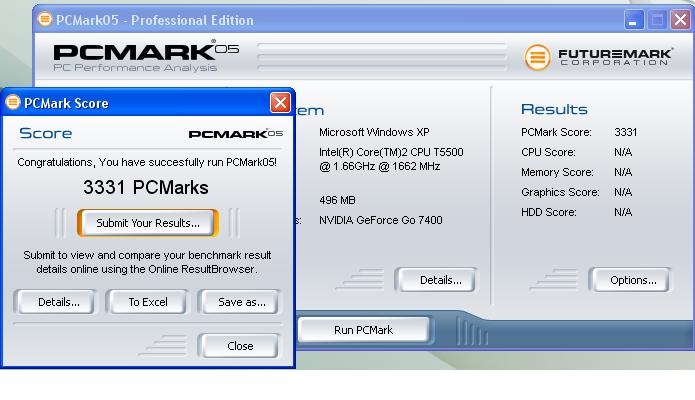
Task: Click the Results heading
Action: [x=554, y=109]
